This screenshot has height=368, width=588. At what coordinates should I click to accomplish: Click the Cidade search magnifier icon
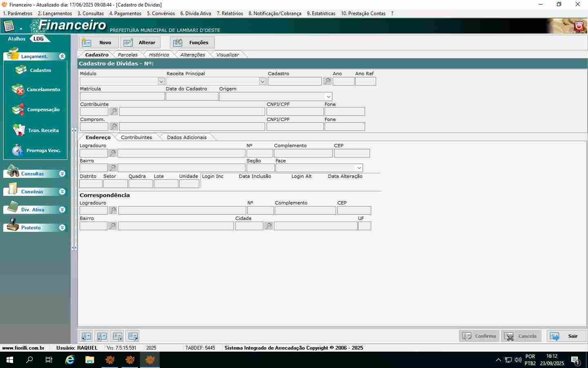click(x=268, y=226)
